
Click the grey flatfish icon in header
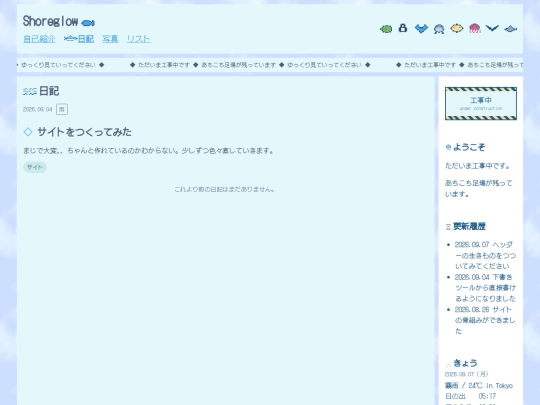(x=510, y=29)
